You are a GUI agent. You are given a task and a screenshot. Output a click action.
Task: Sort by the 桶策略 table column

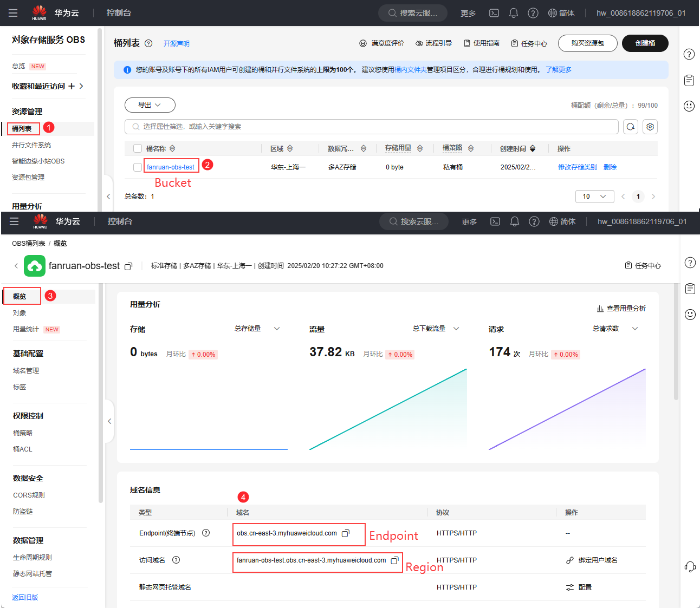click(471, 148)
